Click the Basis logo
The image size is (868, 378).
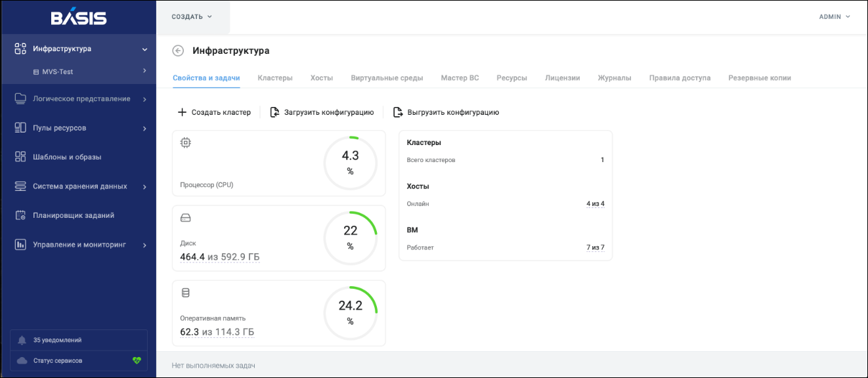pyautogui.click(x=78, y=18)
